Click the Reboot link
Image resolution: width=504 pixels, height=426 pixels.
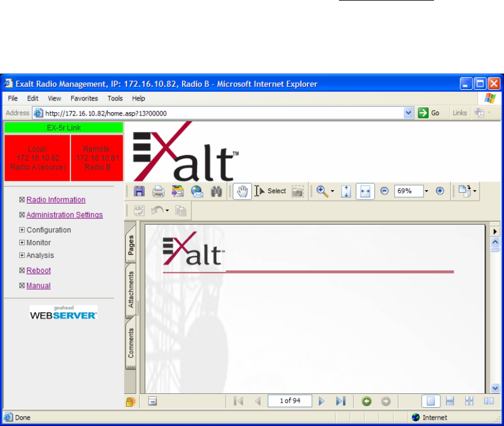click(x=38, y=270)
